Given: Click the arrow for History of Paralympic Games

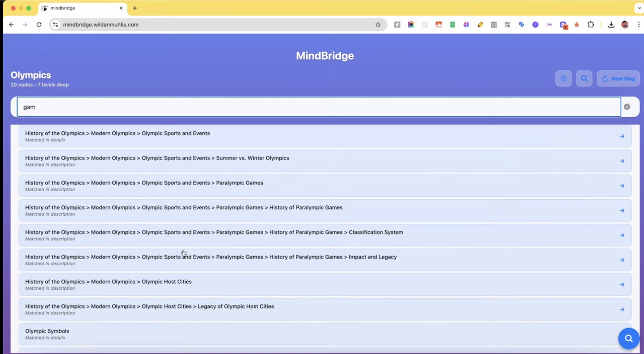Looking at the screenshot, I should [622, 211].
